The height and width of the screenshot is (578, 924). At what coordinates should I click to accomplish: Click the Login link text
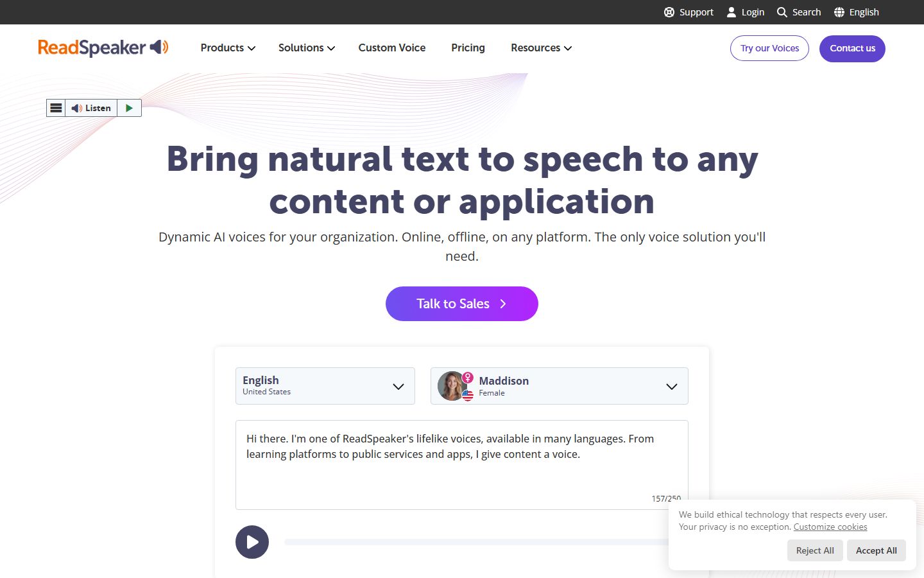point(753,12)
